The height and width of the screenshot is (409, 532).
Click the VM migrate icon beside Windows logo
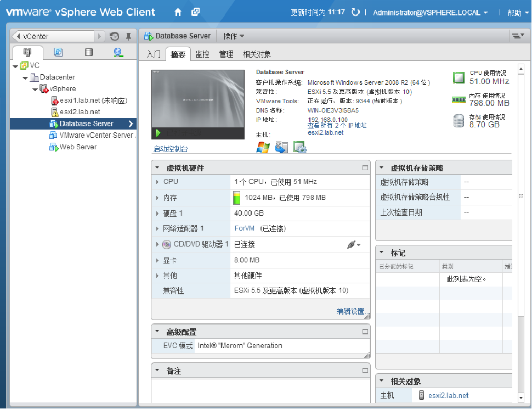(x=281, y=147)
